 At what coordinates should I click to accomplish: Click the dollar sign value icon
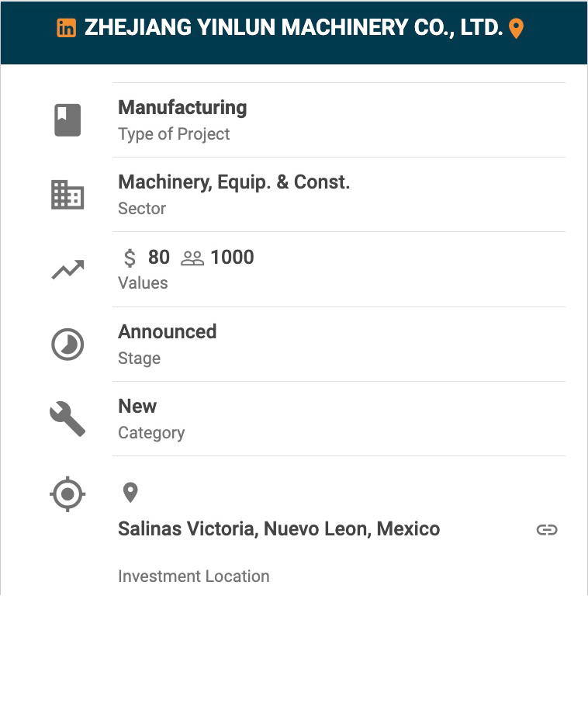[x=130, y=258]
